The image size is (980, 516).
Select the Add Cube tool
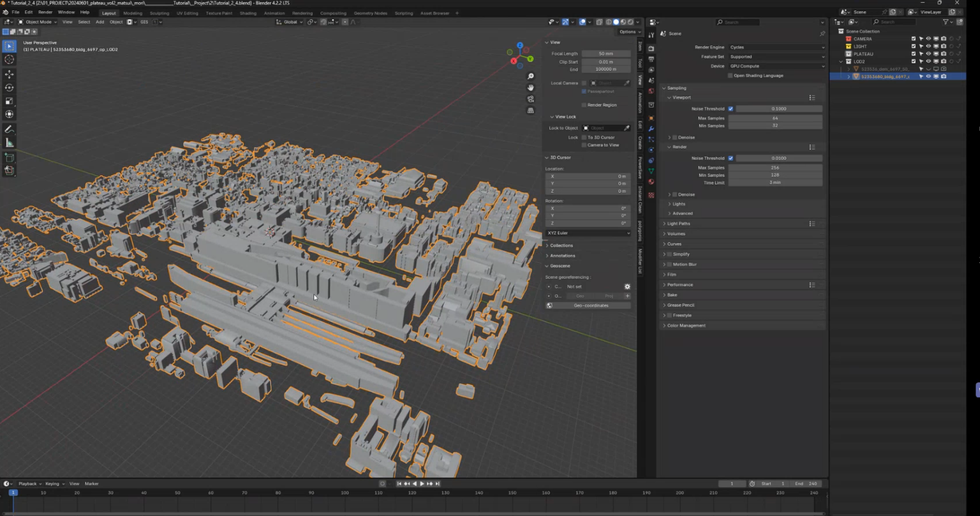click(x=9, y=158)
